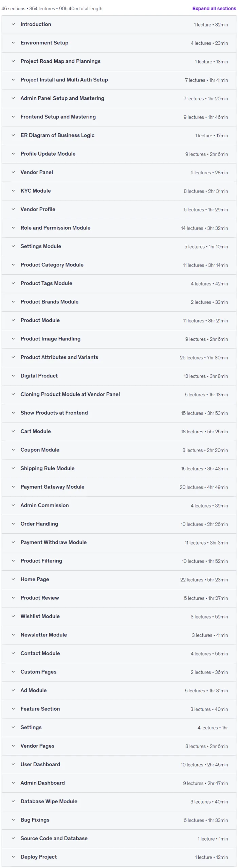Expand Deploy Project chevron
The image size is (238, 868).
click(13, 857)
